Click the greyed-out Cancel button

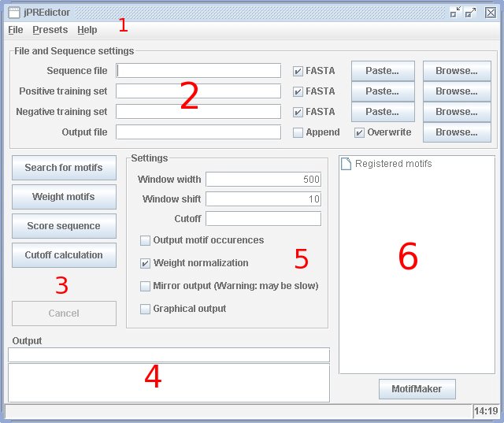coord(64,314)
